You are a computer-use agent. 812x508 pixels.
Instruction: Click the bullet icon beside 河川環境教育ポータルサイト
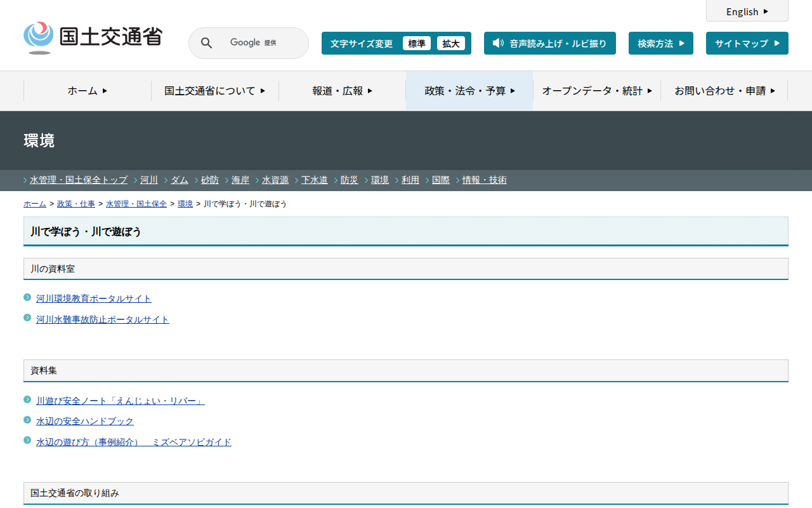27,297
